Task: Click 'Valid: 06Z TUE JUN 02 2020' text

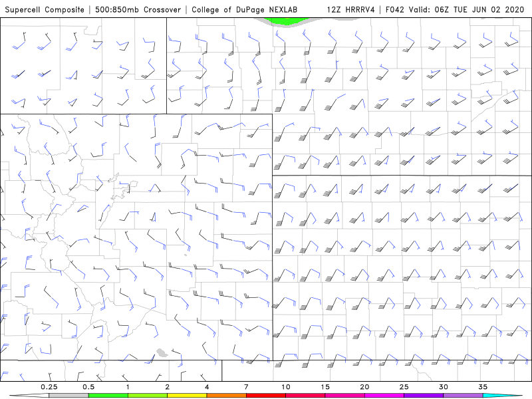Action: (467, 9)
